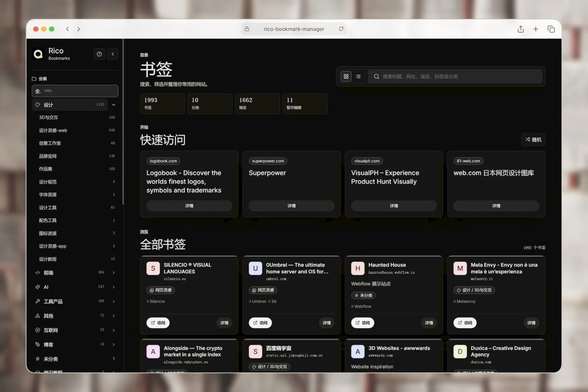The image size is (588, 392).
Task: Show tab overview icon in toolbar
Action: click(x=551, y=29)
